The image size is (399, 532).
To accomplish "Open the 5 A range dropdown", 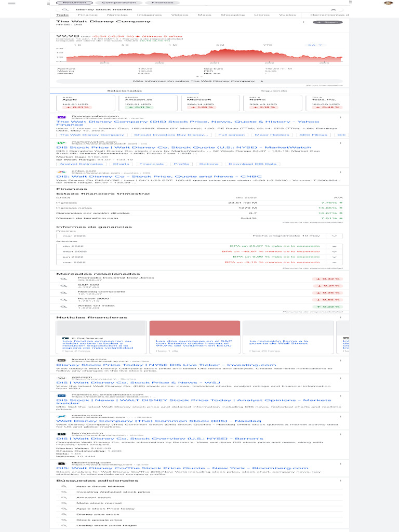I will [315, 45].
